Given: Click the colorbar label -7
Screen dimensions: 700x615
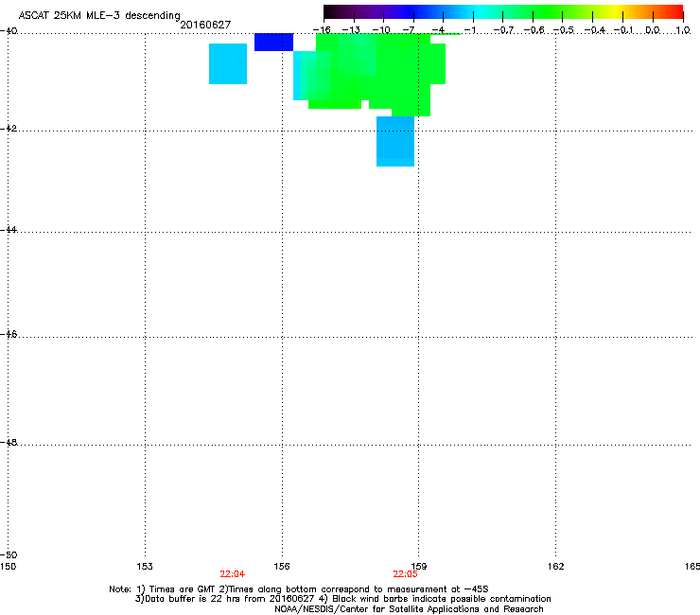Looking at the screenshot, I should 409,30.
